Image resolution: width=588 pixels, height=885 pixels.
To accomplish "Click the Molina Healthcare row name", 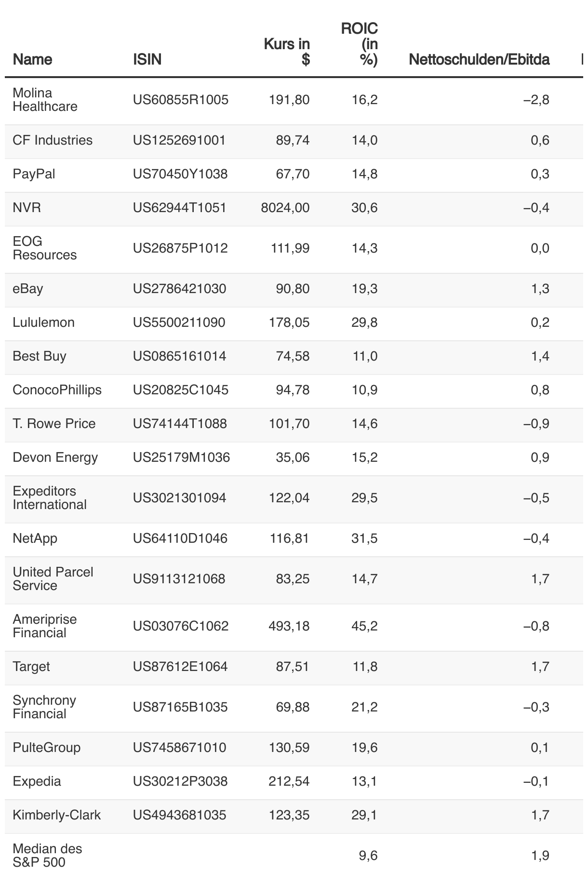I will (45, 100).
